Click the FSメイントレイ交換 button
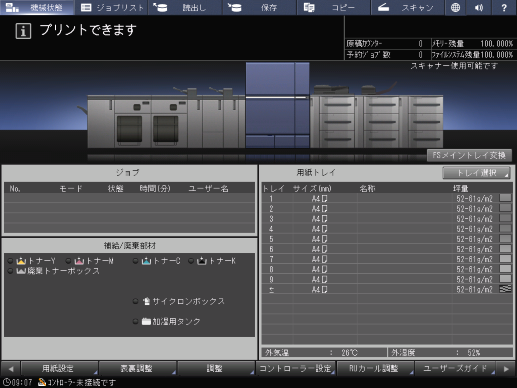517x388 pixels. 469,155
